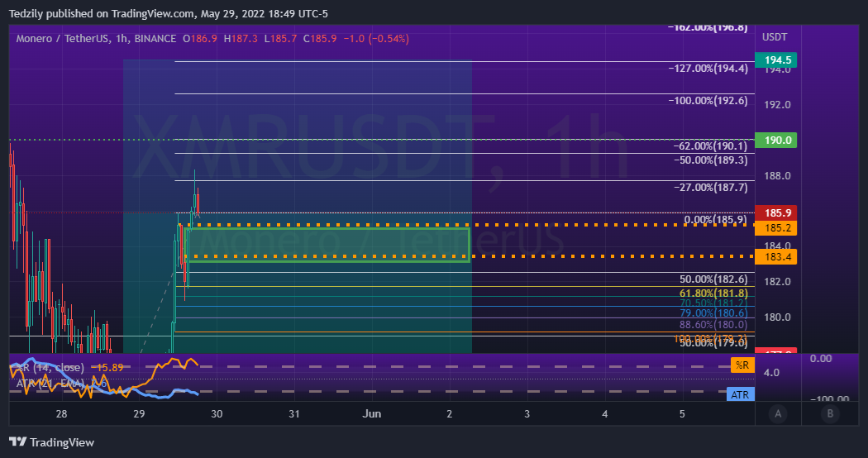Click the 61.80%(181.8) Fibonacci label

pos(713,293)
